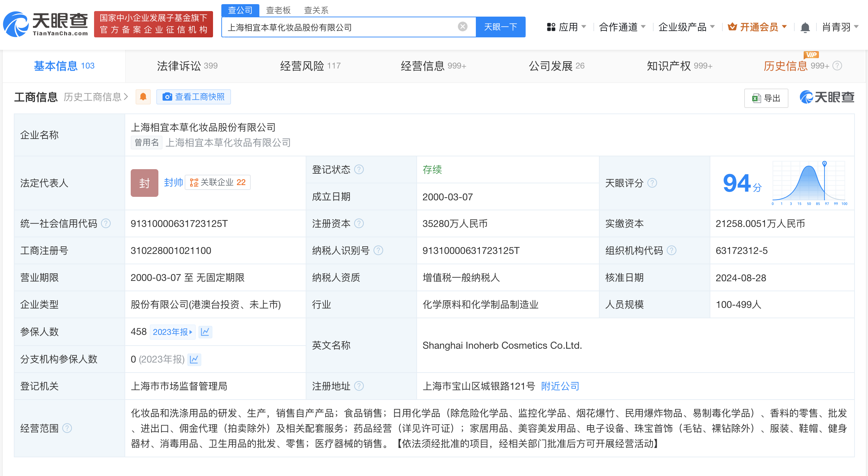Click the TianYanCha logo
Screen dimensions: 868x476
pos(46,24)
